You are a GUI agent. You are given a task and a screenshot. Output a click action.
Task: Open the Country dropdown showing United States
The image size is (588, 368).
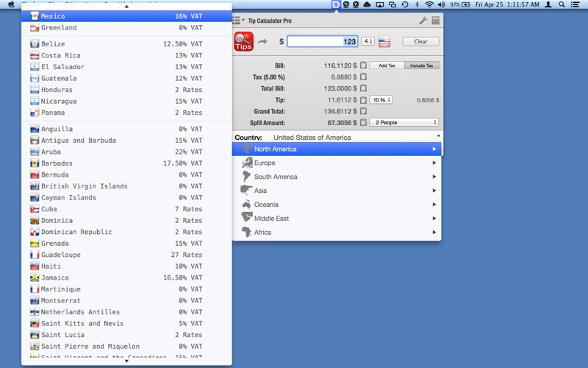(x=337, y=137)
